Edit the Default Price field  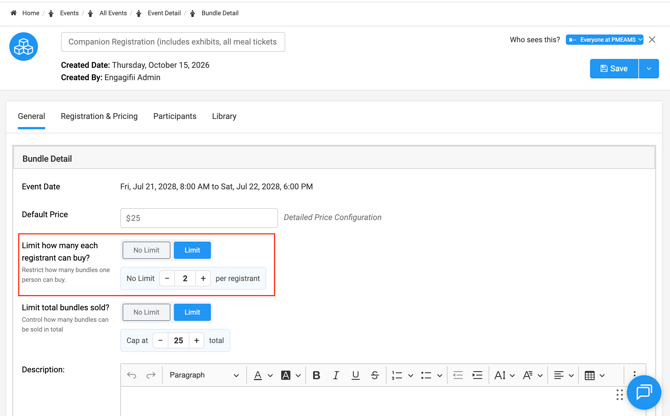(199, 218)
